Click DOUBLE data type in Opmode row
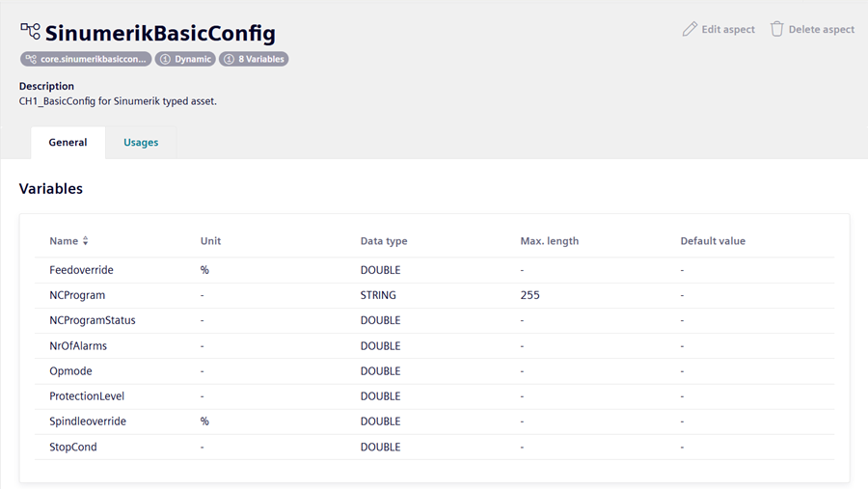The height and width of the screenshot is (489, 868). pos(380,371)
